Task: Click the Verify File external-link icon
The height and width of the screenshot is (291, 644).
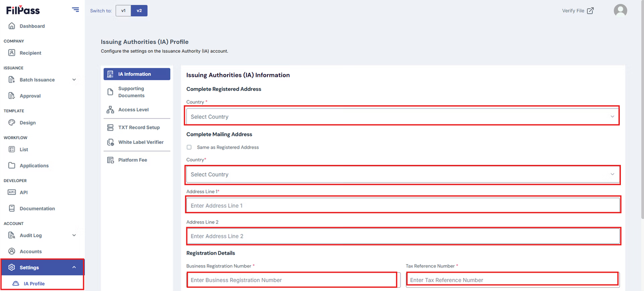Action: coord(590,11)
